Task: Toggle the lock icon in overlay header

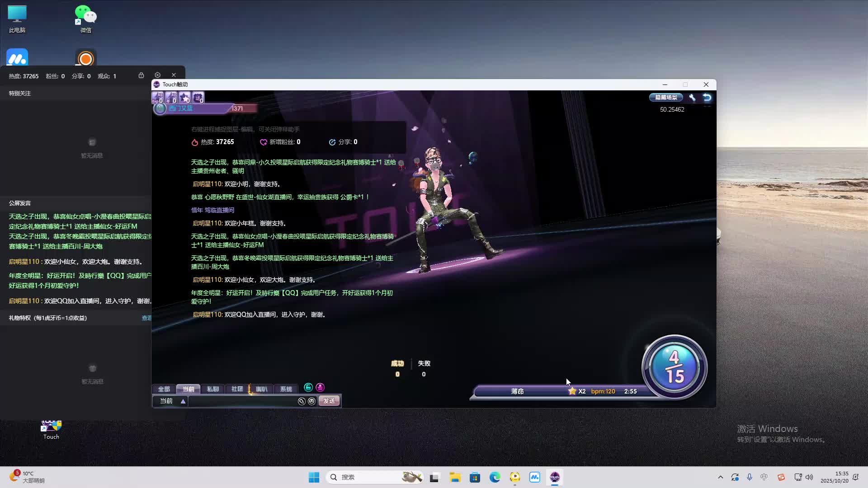Action: pyautogui.click(x=141, y=75)
